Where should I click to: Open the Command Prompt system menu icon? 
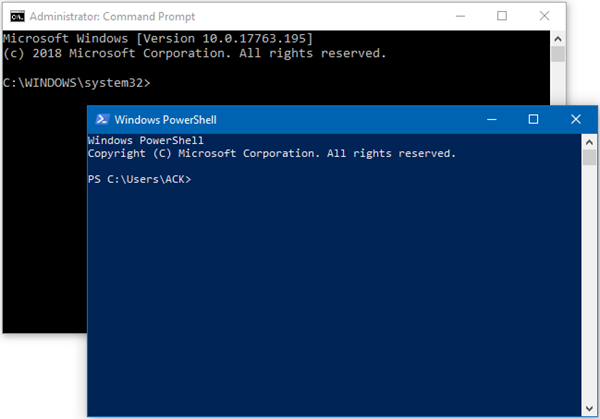[x=11, y=16]
